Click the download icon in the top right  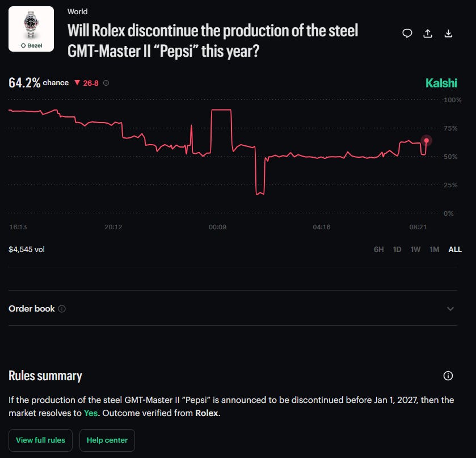[449, 33]
